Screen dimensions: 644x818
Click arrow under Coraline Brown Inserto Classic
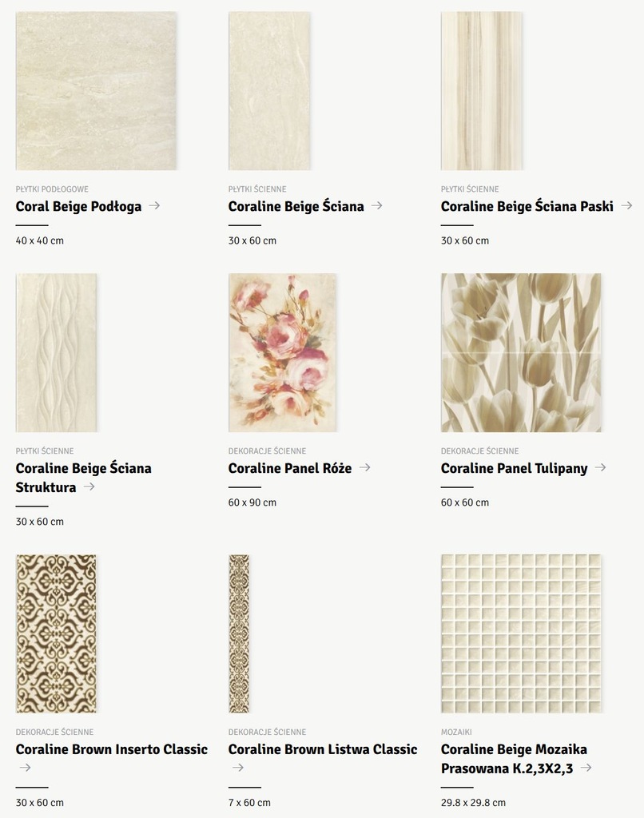[x=25, y=768]
